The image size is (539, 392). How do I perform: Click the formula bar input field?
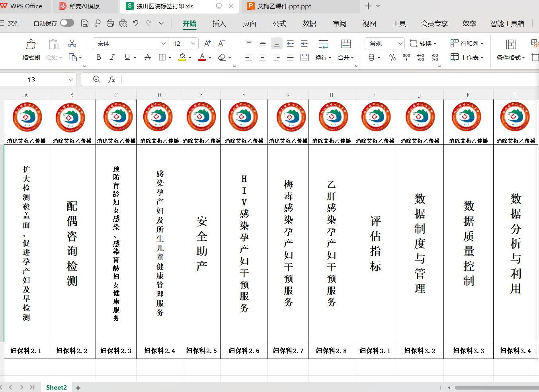tap(330, 80)
